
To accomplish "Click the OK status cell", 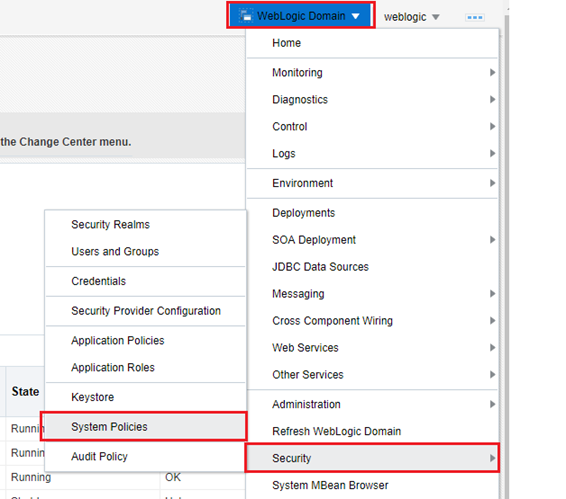I will pyautogui.click(x=173, y=477).
